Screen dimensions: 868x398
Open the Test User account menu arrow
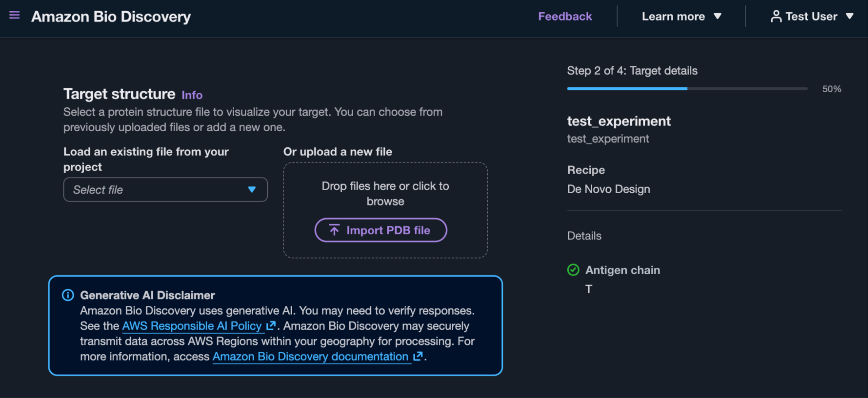click(849, 16)
